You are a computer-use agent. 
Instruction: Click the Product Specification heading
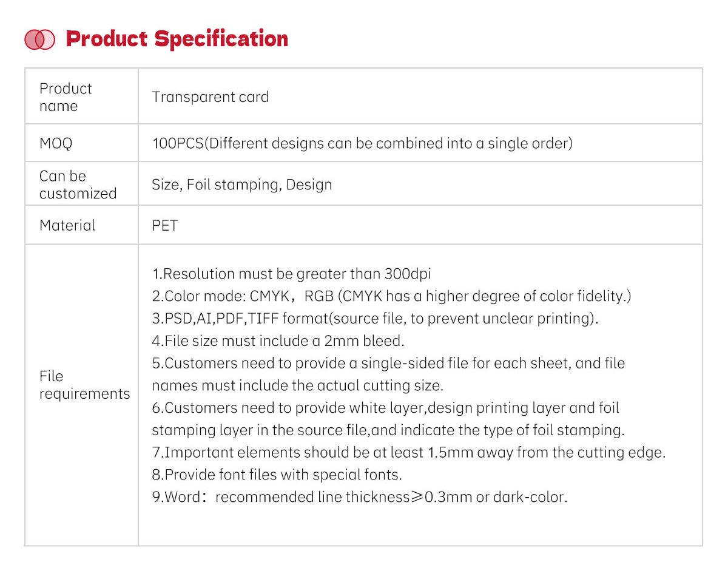pos(177,39)
